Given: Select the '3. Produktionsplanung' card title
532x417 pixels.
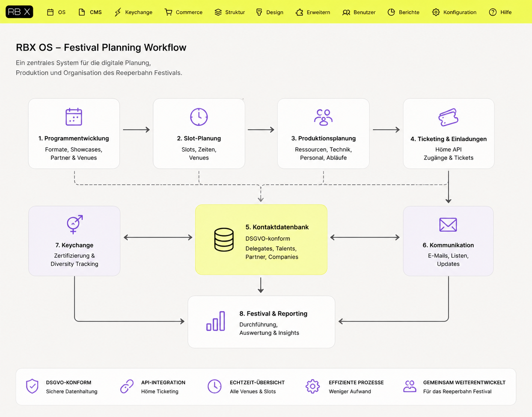Looking at the screenshot, I should (x=323, y=138).
